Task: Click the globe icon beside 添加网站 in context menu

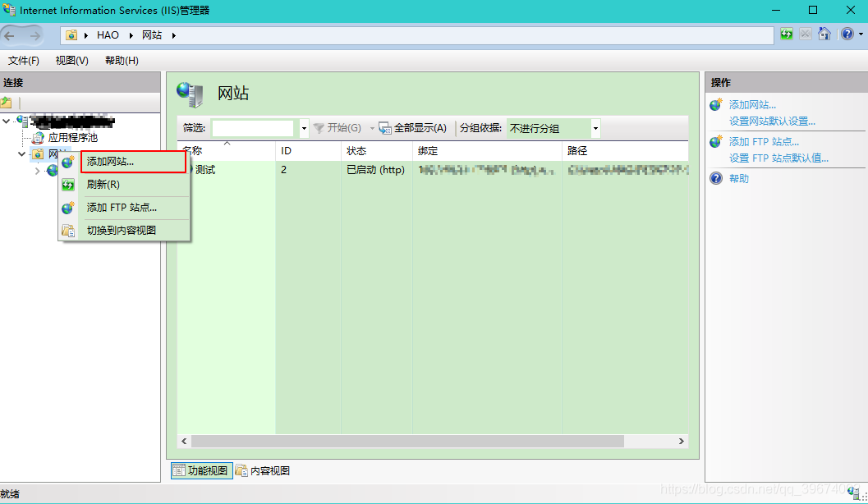Action: point(68,162)
